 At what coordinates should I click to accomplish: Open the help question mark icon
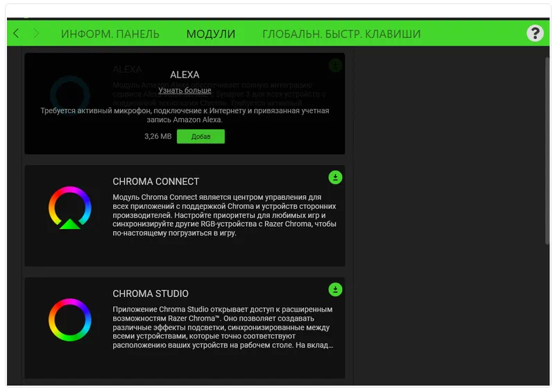[535, 33]
